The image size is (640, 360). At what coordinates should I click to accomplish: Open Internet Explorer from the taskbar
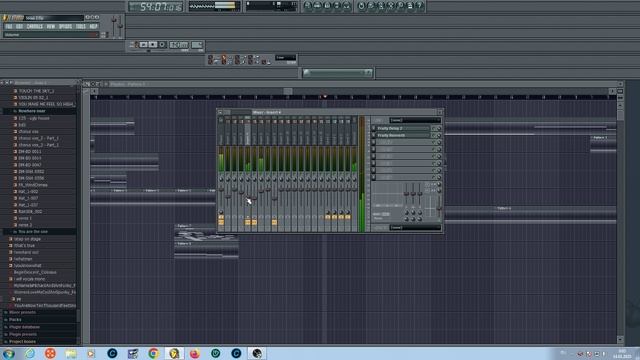pos(29,353)
